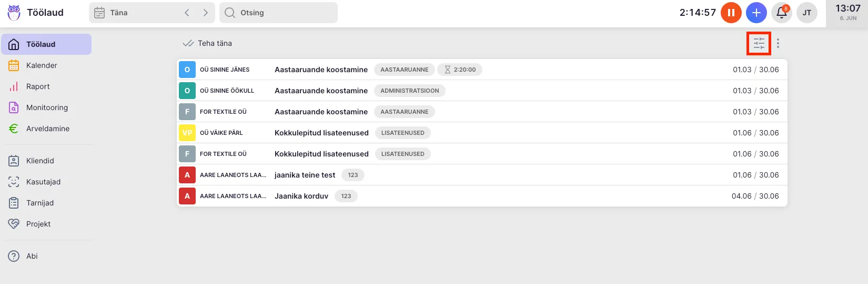Screen dimensions: 868x284
Task: Select Monitooring in the sidebar
Action: point(47,107)
